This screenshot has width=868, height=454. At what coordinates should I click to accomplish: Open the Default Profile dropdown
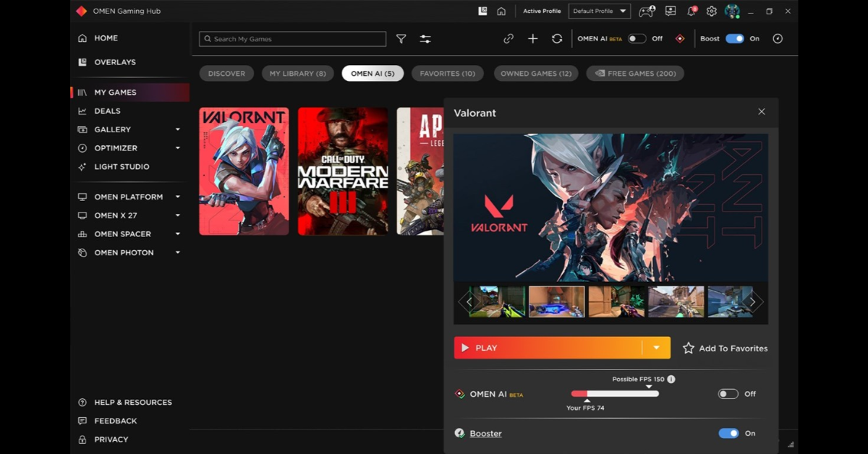click(600, 12)
